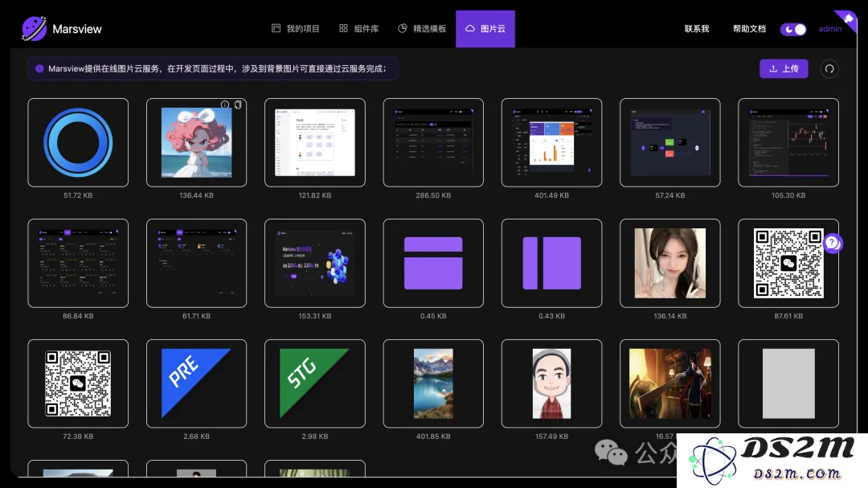This screenshot has width=868, height=488.
Task: Open the dark list screenshot 86.84 KB
Action: coord(78,263)
